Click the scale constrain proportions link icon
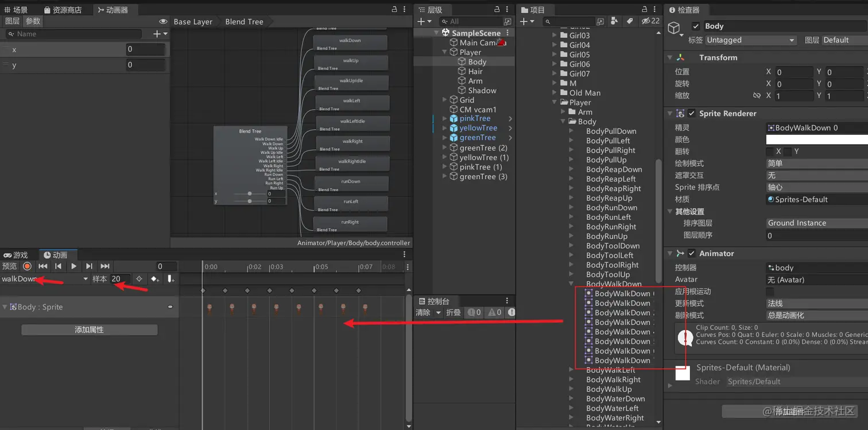This screenshot has width=868, height=430. click(757, 96)
